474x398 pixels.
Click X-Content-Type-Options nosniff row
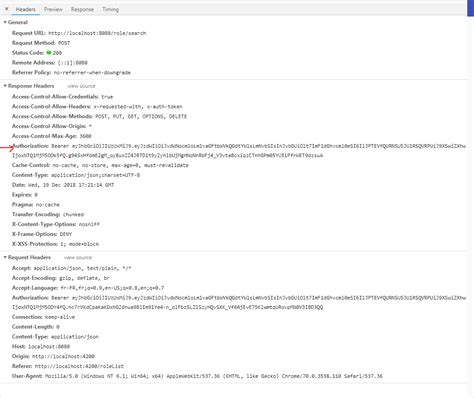tap(56, 224)
